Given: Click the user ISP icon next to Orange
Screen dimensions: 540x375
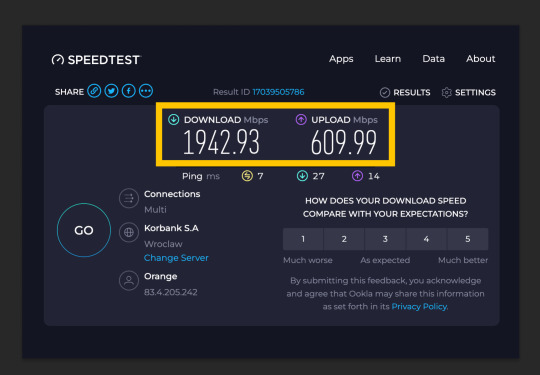Looking at the screenshot, I should tap(129, 281).
